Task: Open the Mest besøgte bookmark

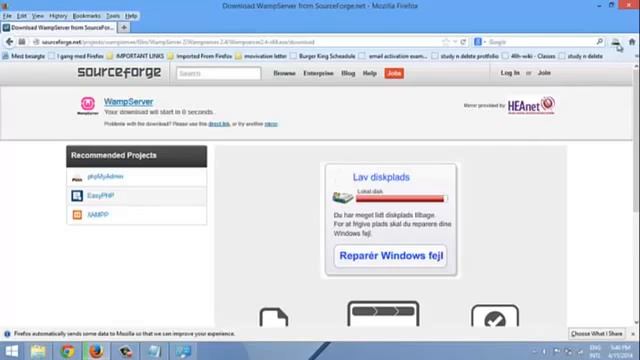Action: pos(24,56)
